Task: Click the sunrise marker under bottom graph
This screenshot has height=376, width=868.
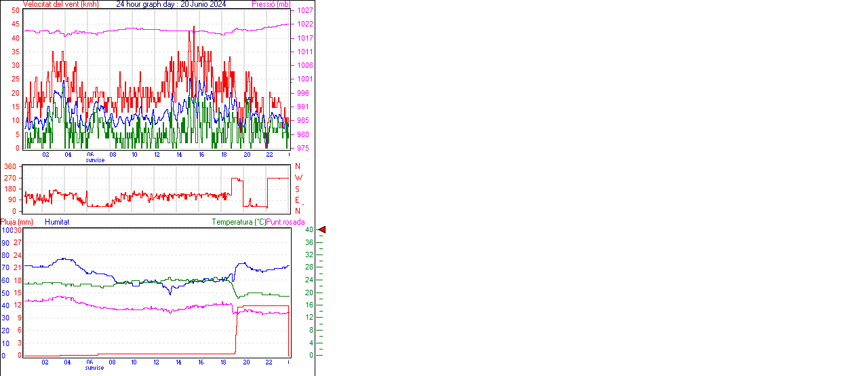Action: click(95, 368)
